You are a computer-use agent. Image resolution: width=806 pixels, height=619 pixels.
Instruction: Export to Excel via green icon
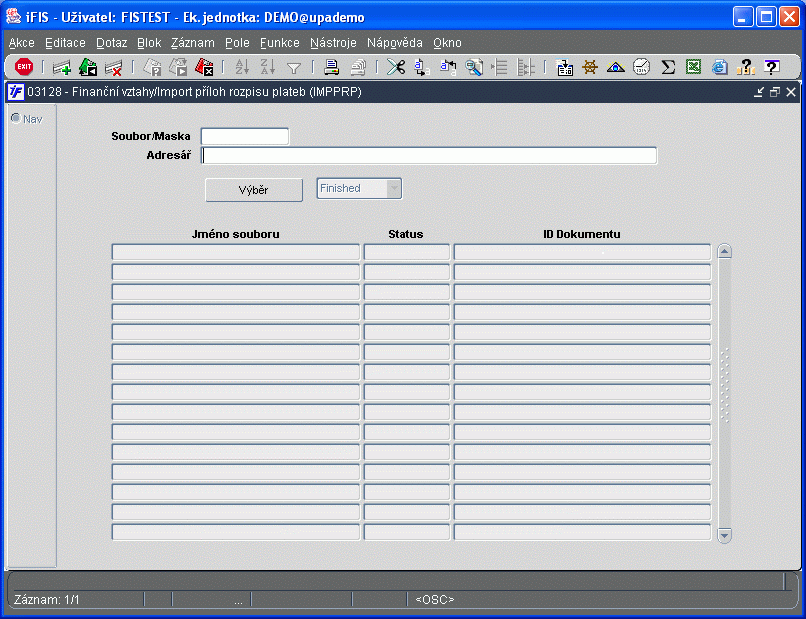693,67
